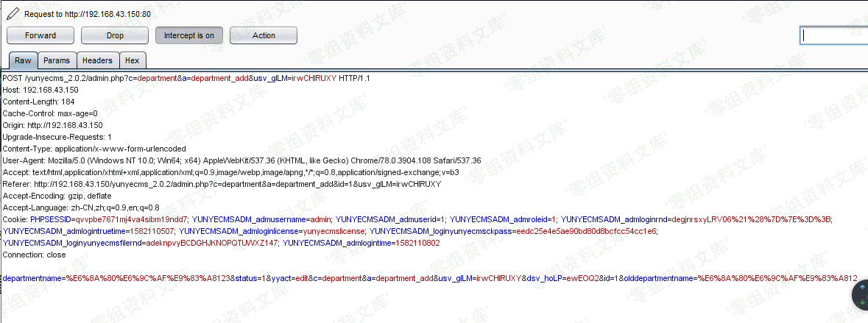Focus the search input field at top right
The width and height of the screenshot is (868, 323).
833,35
